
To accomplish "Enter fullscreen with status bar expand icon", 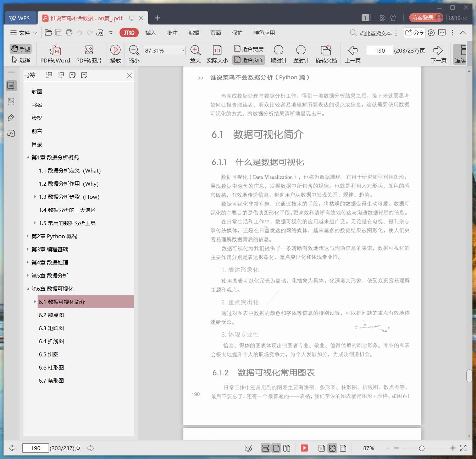I will 463,448.
